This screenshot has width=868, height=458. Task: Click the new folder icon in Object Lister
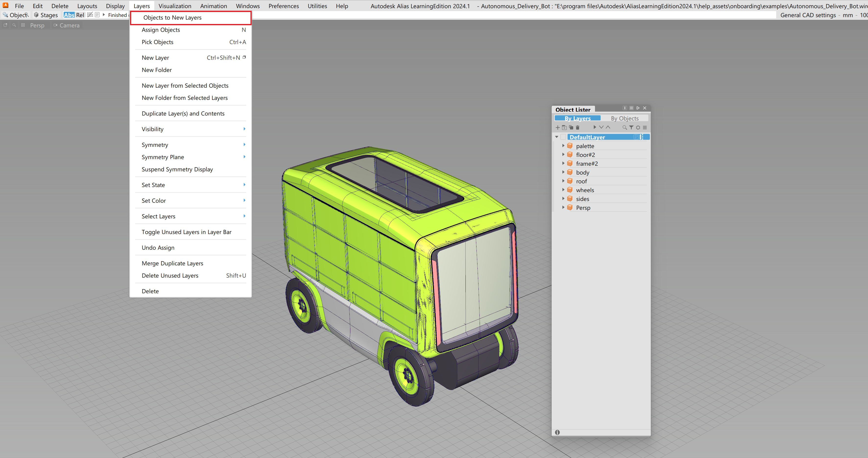coord(564,127)
